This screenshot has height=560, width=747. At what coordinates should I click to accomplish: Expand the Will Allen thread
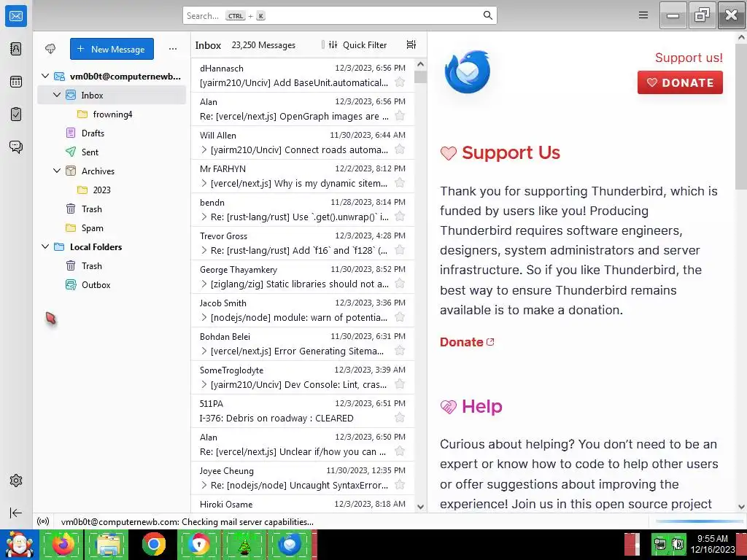[204, 150]
